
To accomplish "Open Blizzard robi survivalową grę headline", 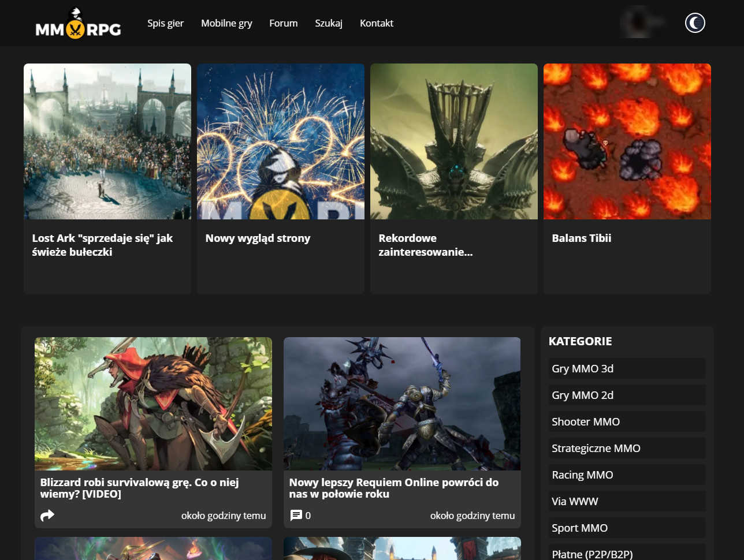I will tap(139, 488).
